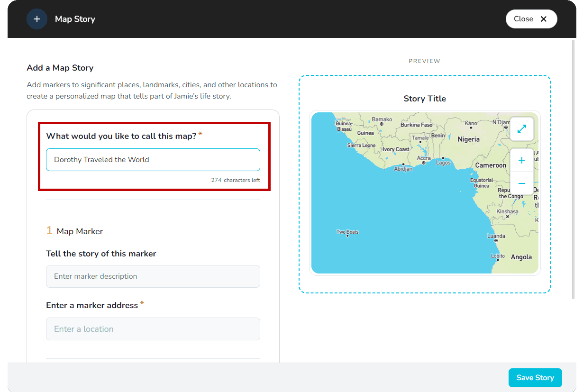Click the Cameroon label on the map

(491, 165)
